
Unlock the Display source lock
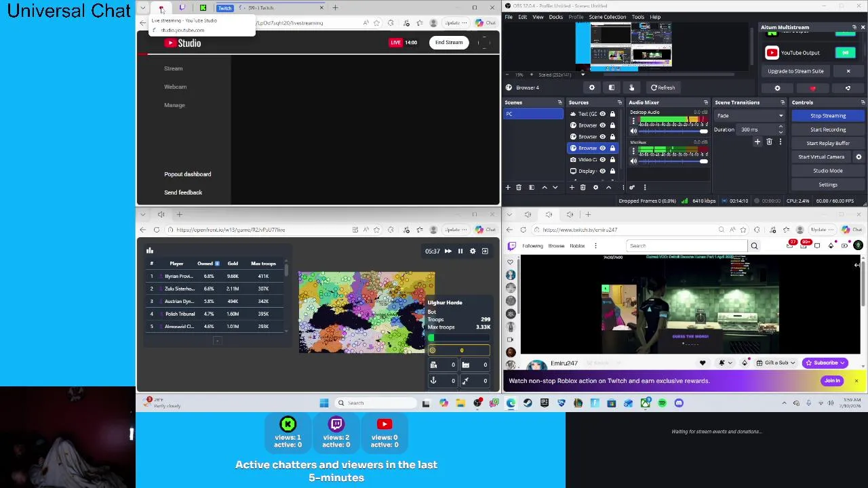pyautogui.click(x=612, y=171)
